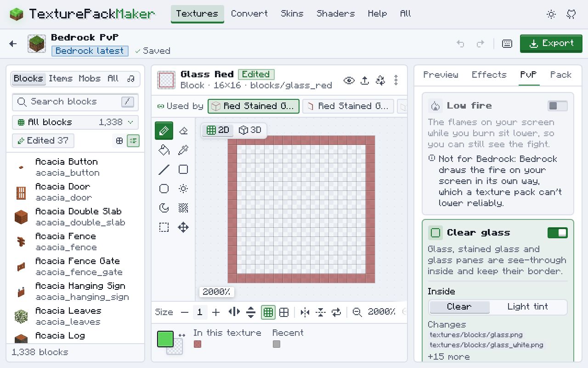The height and width of the screenshot is (368, 588).
Task: Click the Search blocks field
Action: coord(75,102)
